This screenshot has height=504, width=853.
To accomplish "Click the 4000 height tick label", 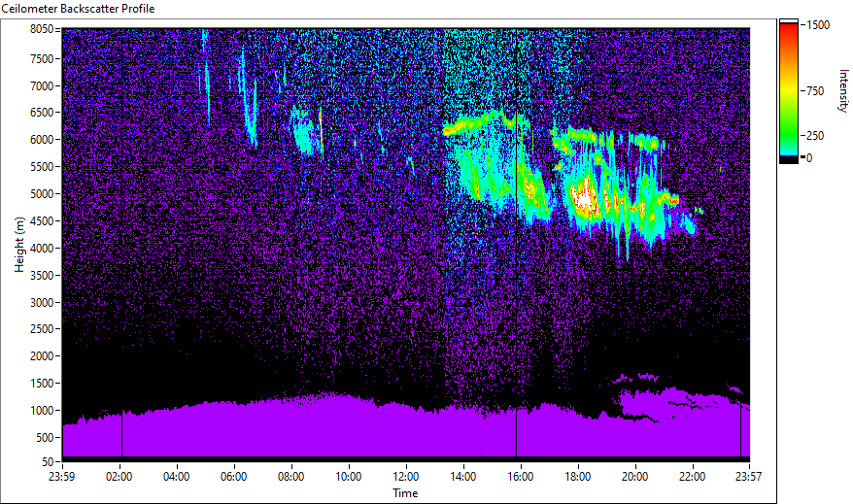I will pos(42,249).
